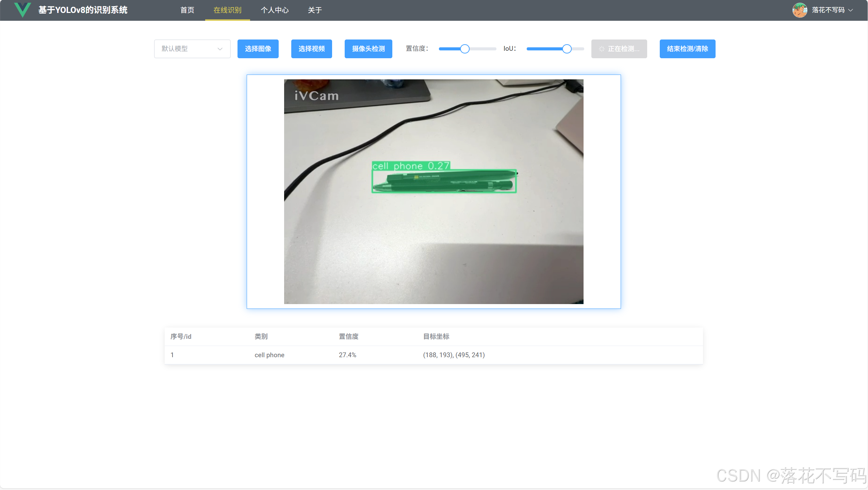The image size is (868, 490).
Task: Start 摄像头检测 camera detection
Action: coord(368,49)
